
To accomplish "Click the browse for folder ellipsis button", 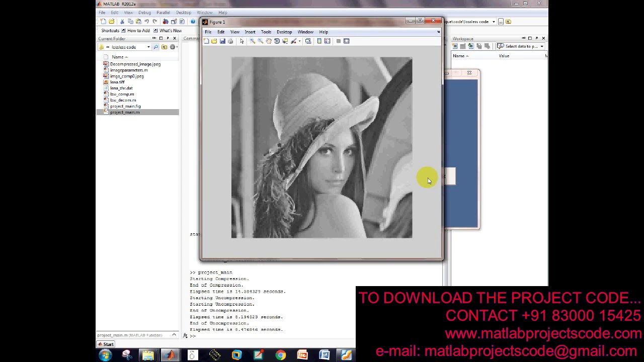I will (501, 22).
